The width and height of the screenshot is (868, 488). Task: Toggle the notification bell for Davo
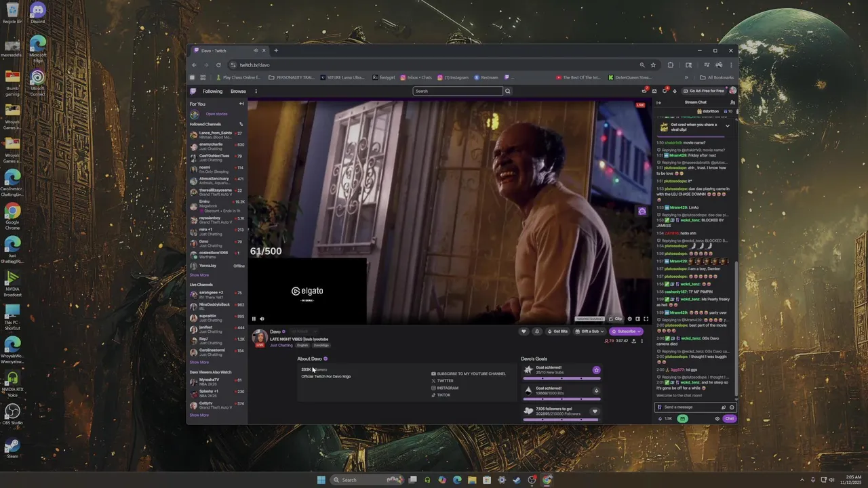(537, 331)
